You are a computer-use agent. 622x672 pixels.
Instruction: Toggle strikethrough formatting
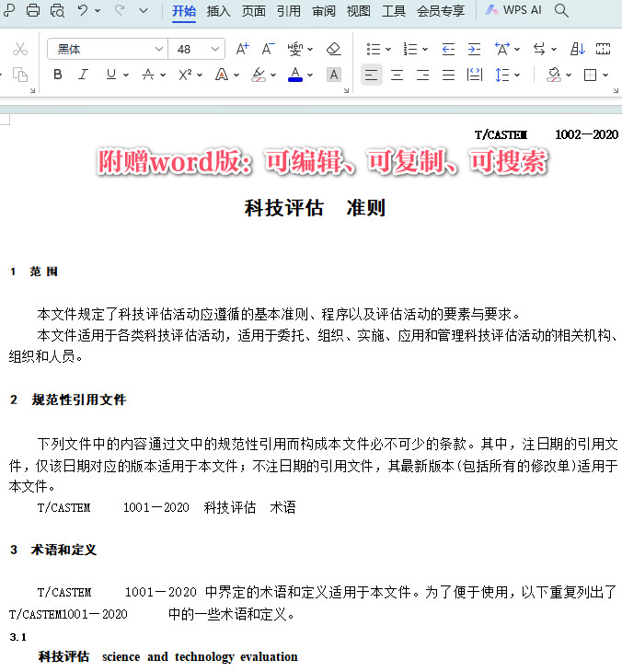(148, 75)
